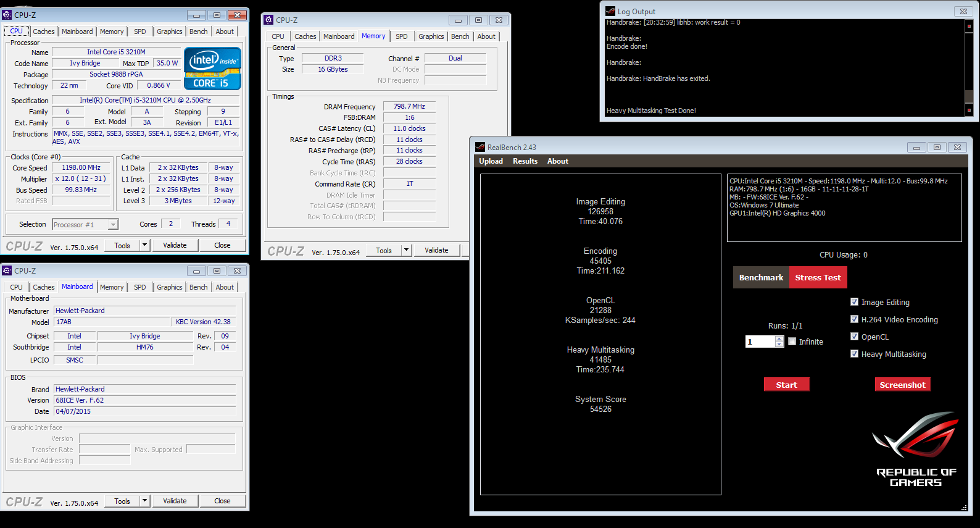Minimize the CPU-Z Memory window
The width and height of the screenshot is (980, 528).
(458, 20)
